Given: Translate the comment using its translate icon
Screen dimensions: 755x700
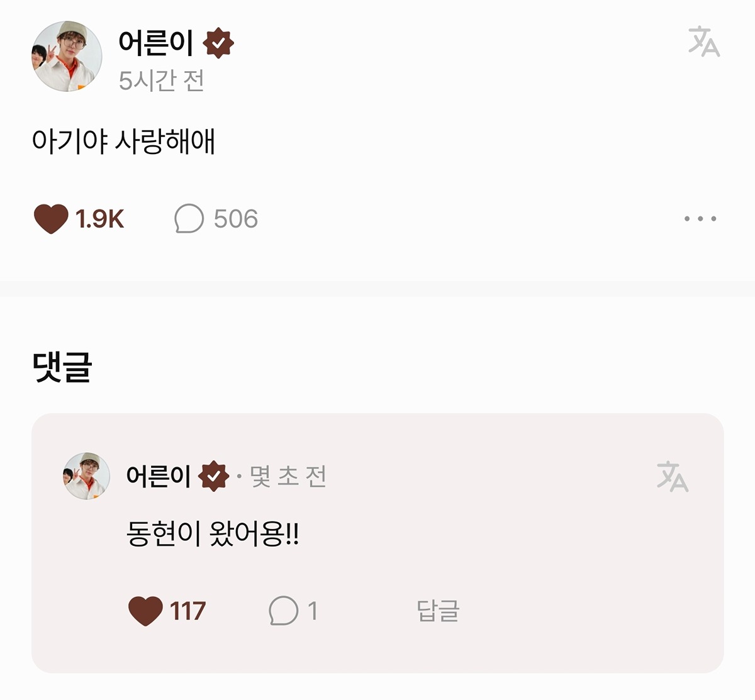Looking at the screenshot, I should (672, 476).
